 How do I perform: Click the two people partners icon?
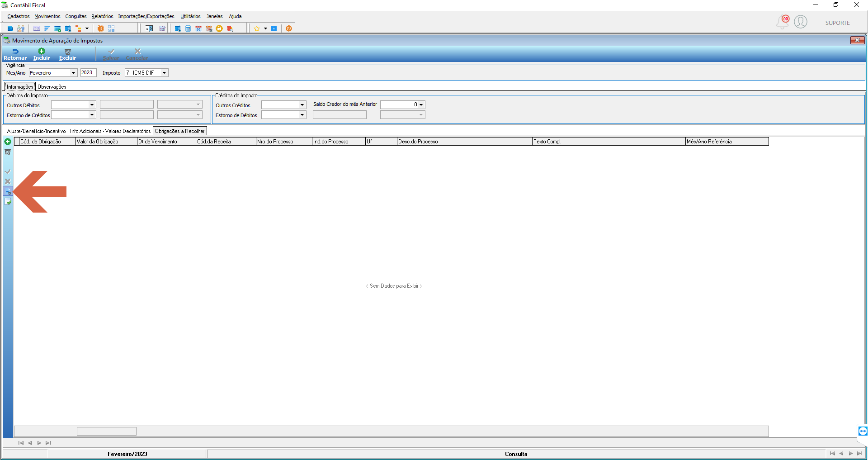click(x=21, y=28)
